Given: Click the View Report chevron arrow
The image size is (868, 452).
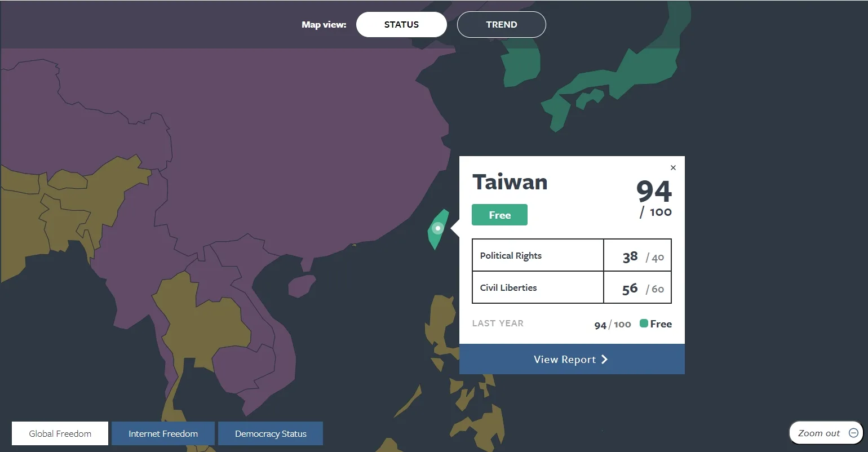Looking at the screenshot, I should click(604, 360).
